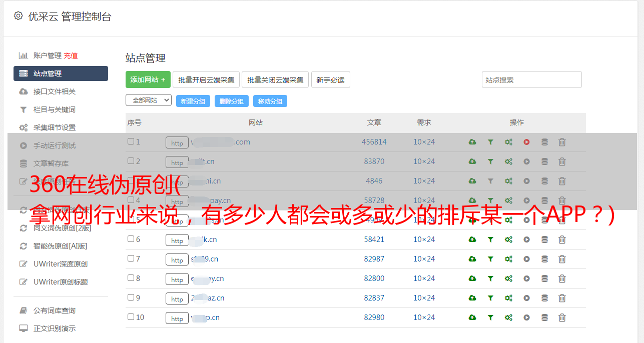Open article count 82980 link
This screenshot has width=644, height=343.
tap(374, 317)
